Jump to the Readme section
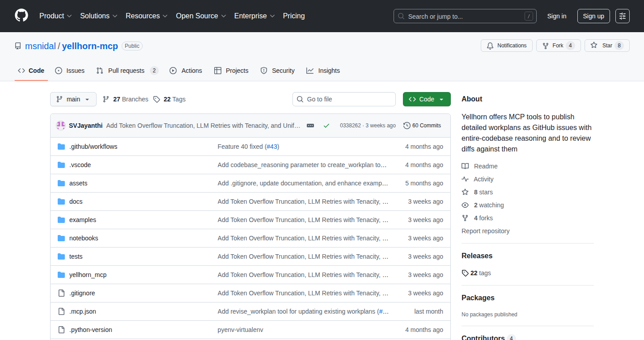This screenshot has height=340, width=644. [x=480, y=166]
